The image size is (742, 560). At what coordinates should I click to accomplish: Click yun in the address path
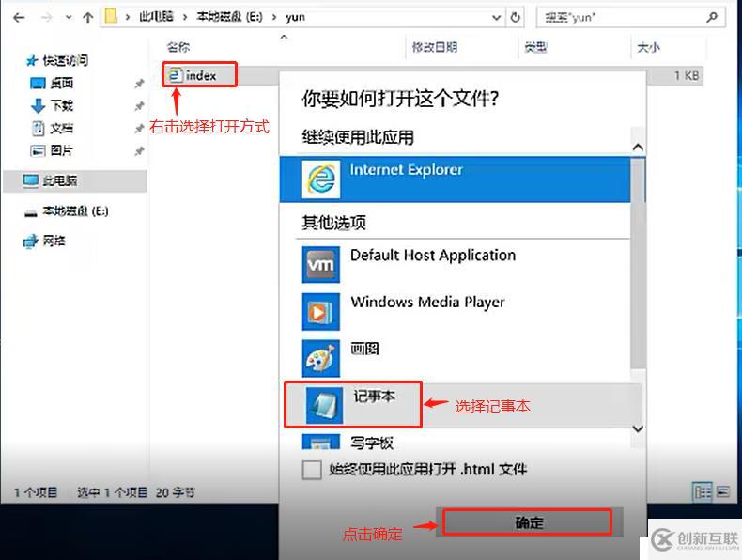tap(295, 18)
